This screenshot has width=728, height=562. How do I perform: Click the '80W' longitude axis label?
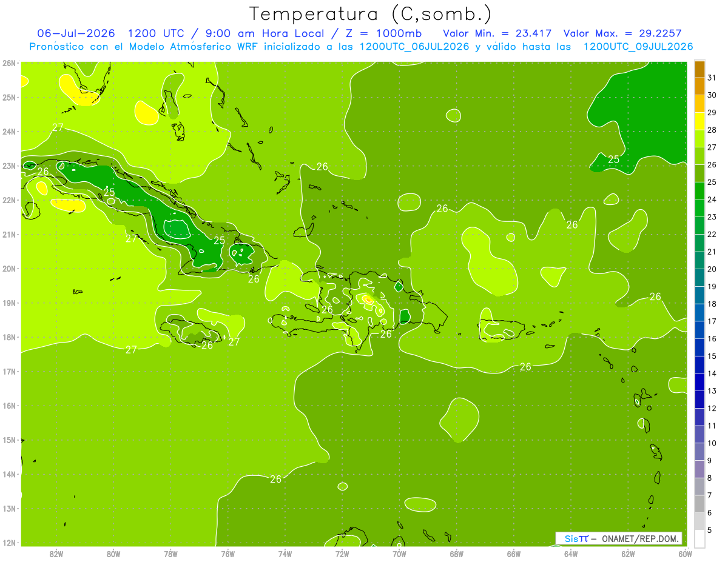click(113, 554)
